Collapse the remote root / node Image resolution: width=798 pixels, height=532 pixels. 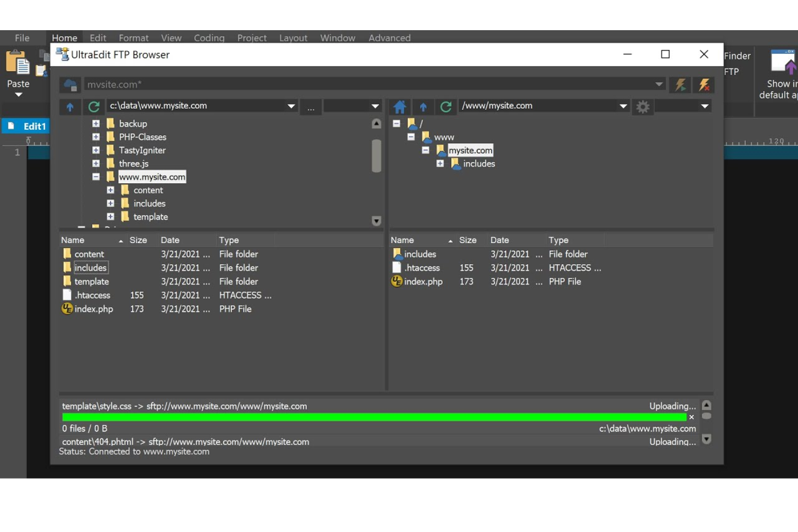click(x=397, y=123)
